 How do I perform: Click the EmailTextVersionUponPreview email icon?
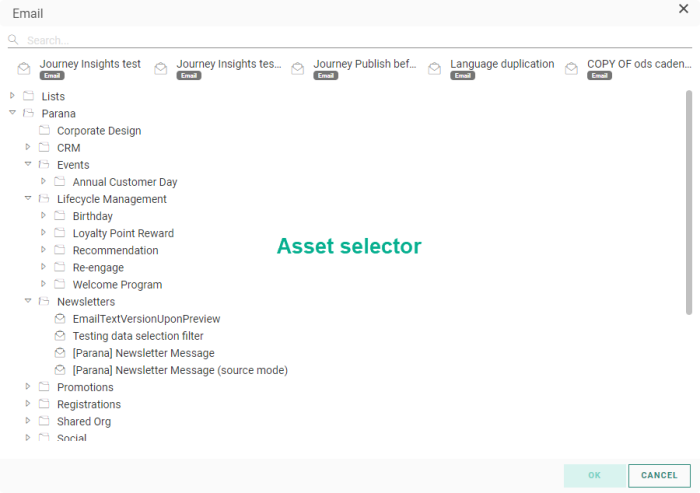click(60, 319)
